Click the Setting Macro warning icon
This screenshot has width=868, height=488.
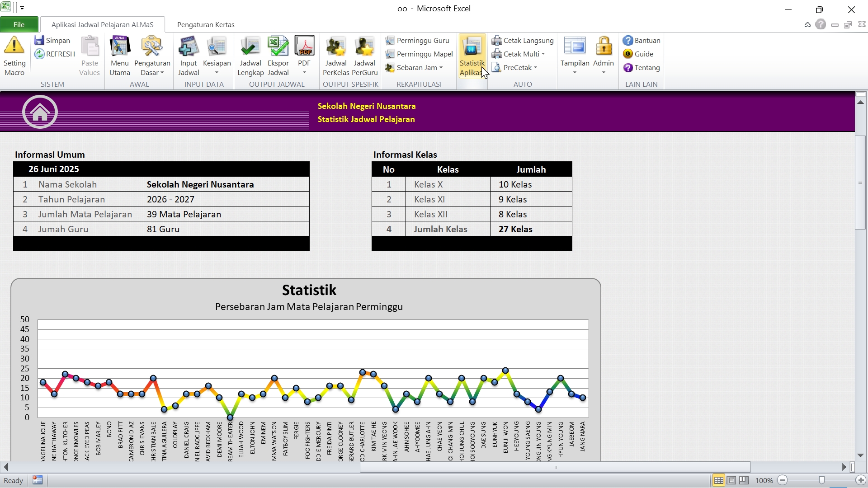[x=14, y=46]
